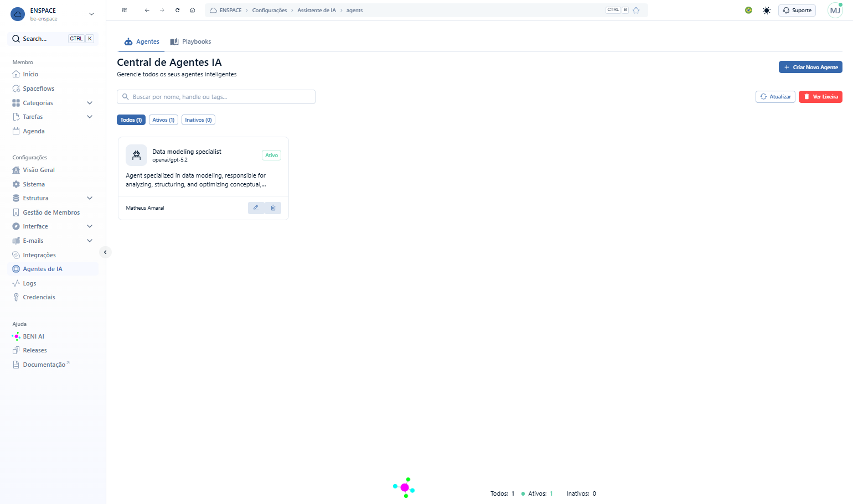Click the browser-style back arrow icon
Viewport: 853px width, 504px height.
[x=147, y=11]
